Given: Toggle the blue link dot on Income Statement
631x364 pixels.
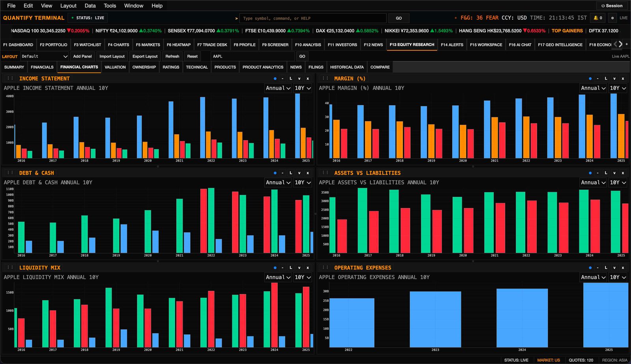Looking at the screenshot, I should tap(275, 78).
